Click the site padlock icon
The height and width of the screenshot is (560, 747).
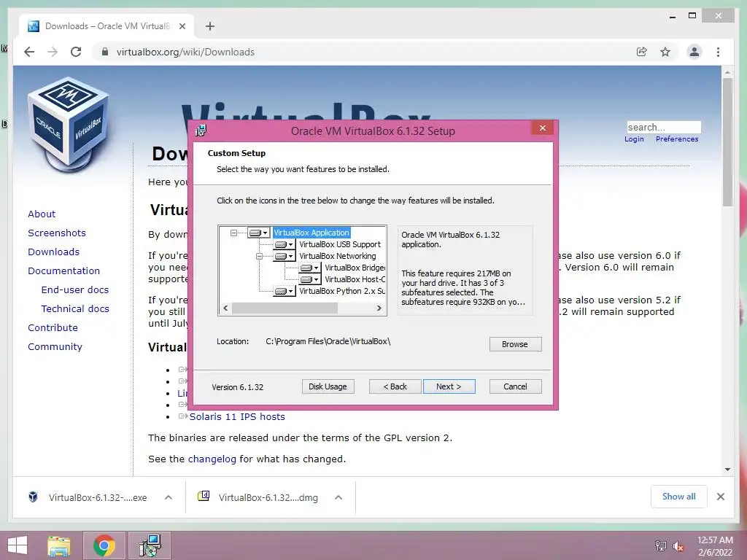(x=105, y=52)
